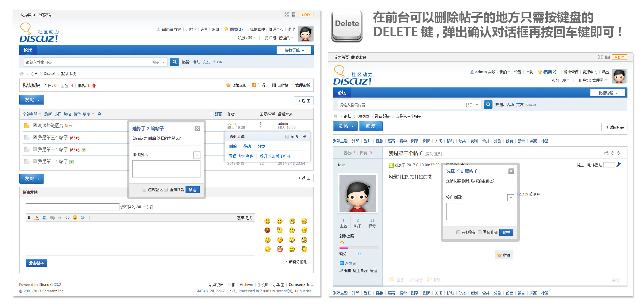Choose 高亮 in the 选中 2 篇 popup

[x=250, y=156]
